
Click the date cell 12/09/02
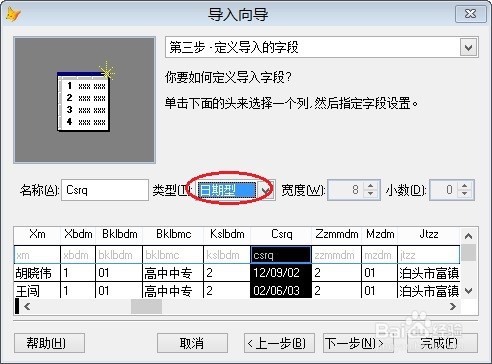pyautogui.click(x=281, y=273)
